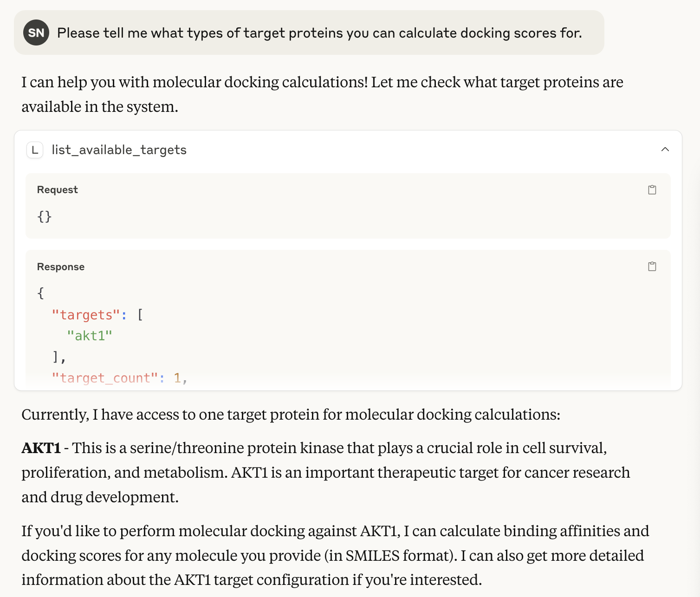Click the L tool icon beside list_available_targets
This screenshot has width=700, height=597.
pos(35,150)
